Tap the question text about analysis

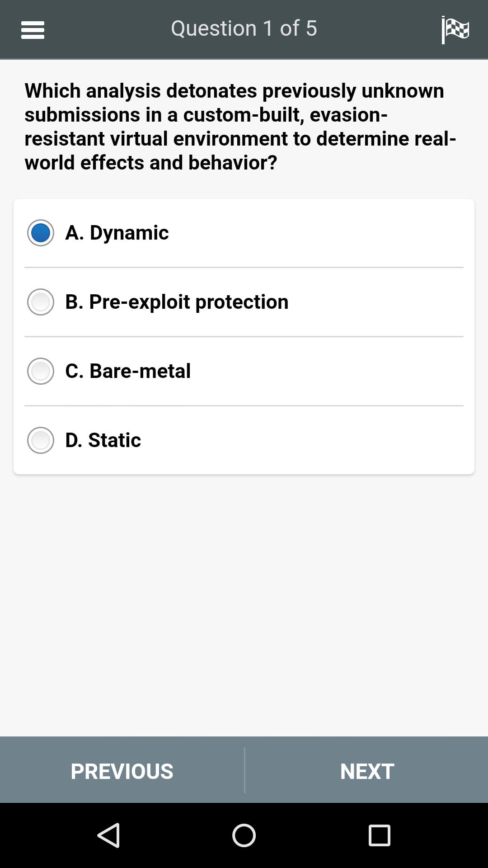click(x=240, y=127)
